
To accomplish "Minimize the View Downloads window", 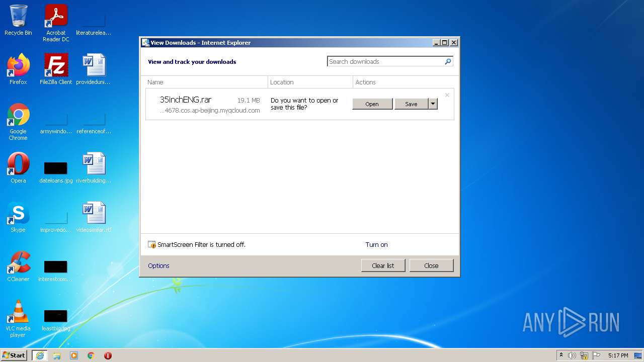I will 436,43.
